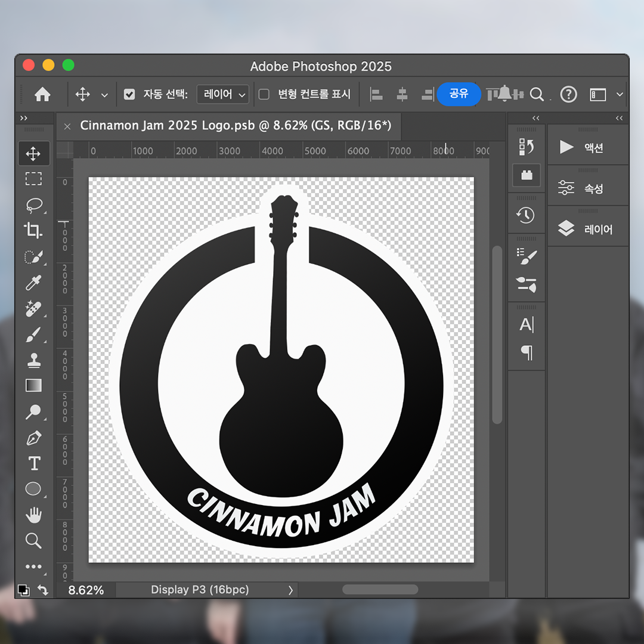
Task: Select the Lasso tool
Action: (34, 205)
